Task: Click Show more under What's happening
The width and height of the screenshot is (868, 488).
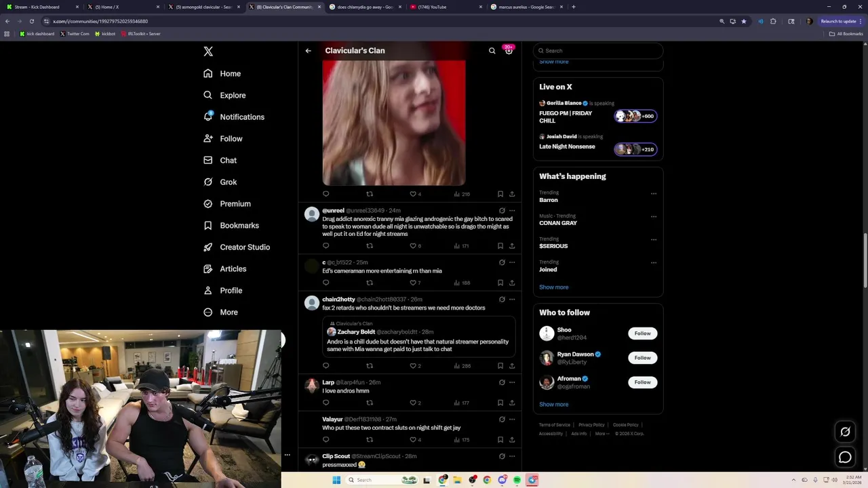Action: click(554, 287)
